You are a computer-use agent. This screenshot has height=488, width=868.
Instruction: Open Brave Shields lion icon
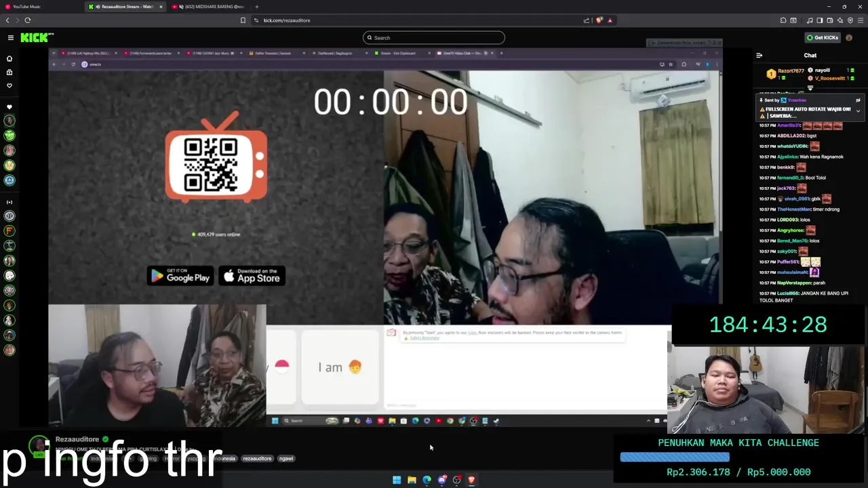[599, 20]
